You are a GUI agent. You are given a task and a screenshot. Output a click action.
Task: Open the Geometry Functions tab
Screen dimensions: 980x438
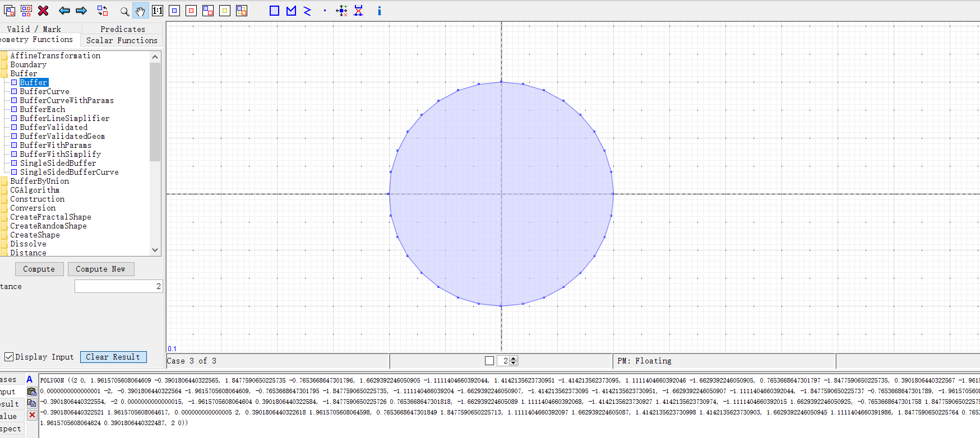pyautogui.click(x=39, y=40)
